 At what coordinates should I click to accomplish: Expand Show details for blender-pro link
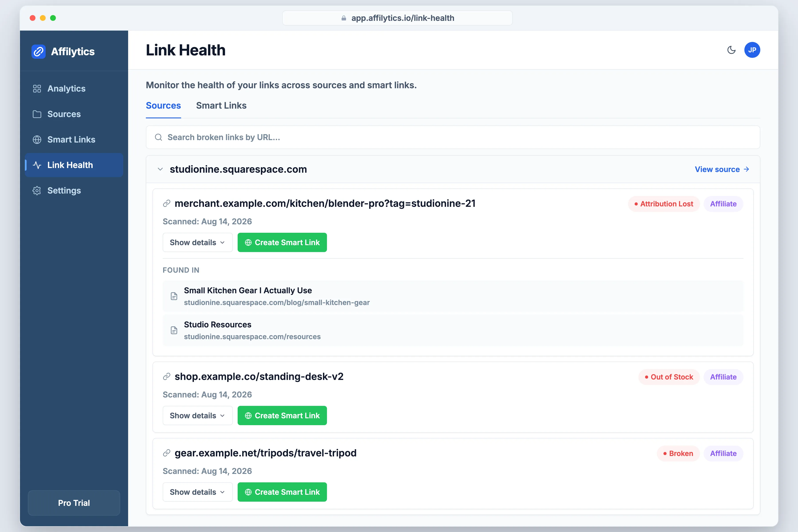(x=198, y=242)
